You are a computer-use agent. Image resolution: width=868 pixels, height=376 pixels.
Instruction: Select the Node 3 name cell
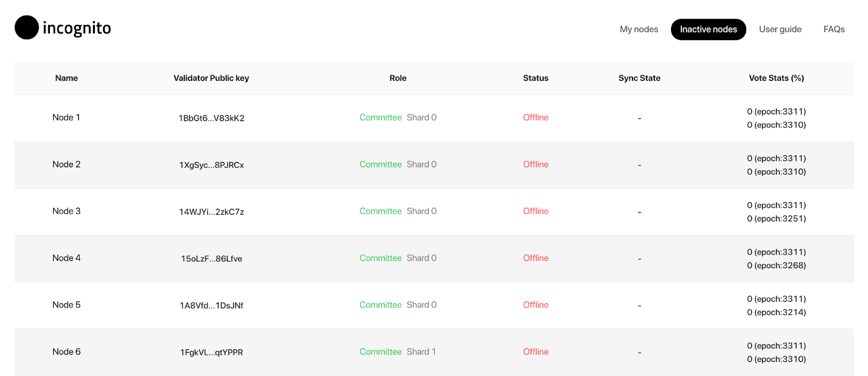click(x=66, y=211)
